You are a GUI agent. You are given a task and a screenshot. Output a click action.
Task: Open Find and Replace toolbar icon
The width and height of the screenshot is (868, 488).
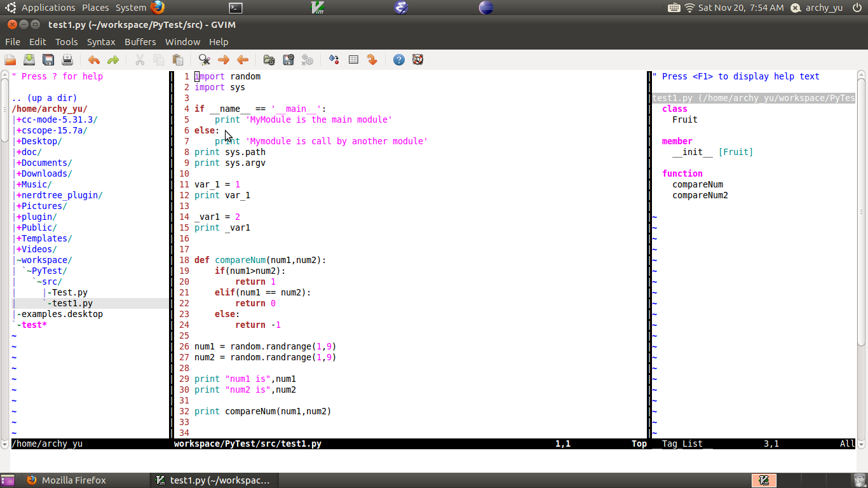pos(205,60)
